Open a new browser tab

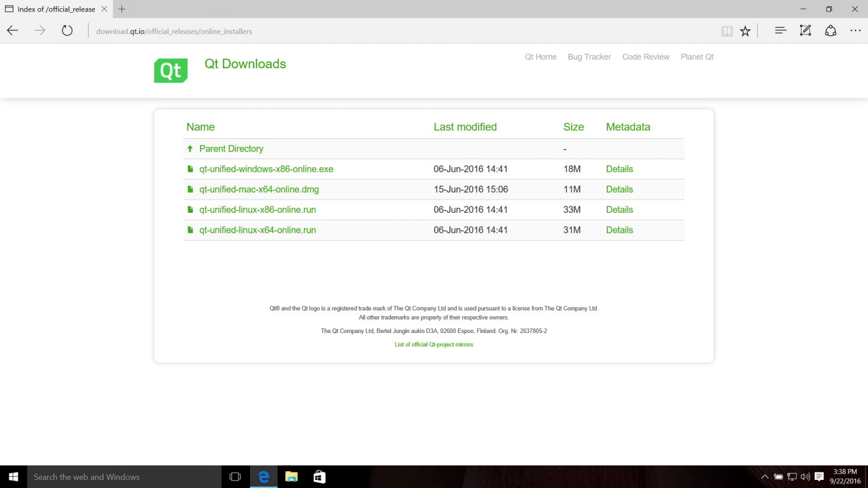[122, 9]
